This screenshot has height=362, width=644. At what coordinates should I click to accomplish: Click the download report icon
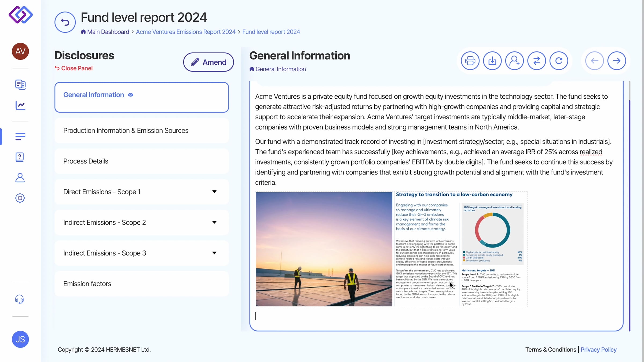pyautogui.click(x=492, y=61)
